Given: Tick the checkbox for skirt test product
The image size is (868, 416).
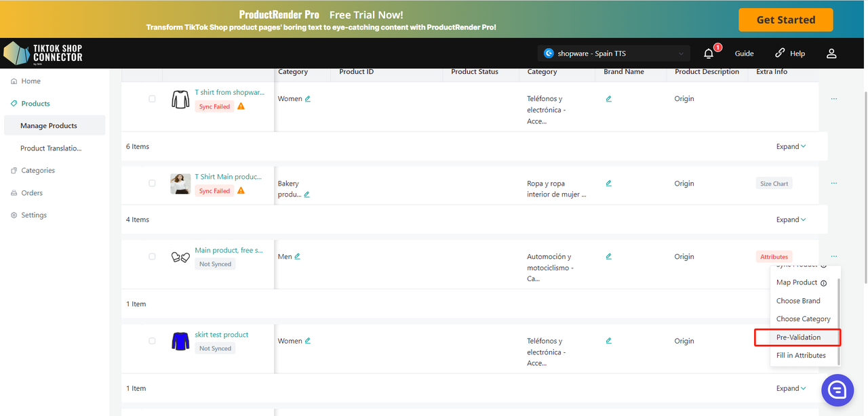Looking at the screenshot, I should [x=152, y=341].
